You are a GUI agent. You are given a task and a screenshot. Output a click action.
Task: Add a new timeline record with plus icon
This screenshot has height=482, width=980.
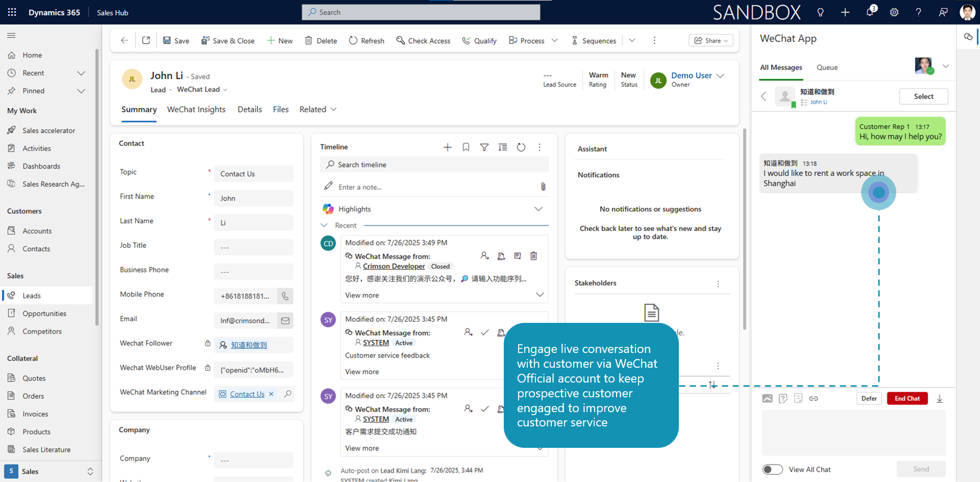pyautogui.click(x=447, y=147)
